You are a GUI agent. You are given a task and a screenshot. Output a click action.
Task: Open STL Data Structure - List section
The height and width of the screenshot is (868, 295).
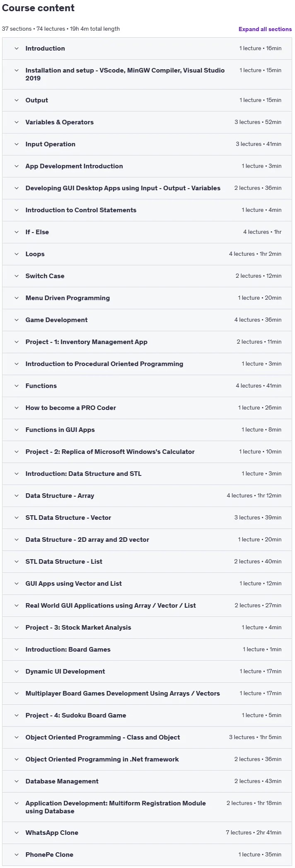click(147, 562)
